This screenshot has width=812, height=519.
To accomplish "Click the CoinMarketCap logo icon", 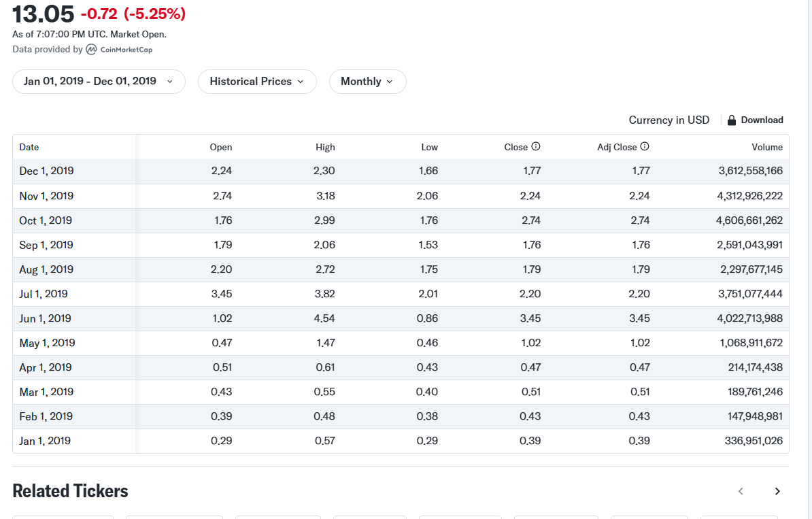I will pyautogui.click(x=91, y=49).
